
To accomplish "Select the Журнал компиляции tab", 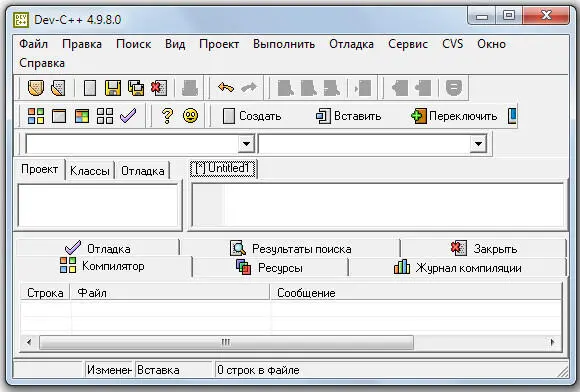I will click(458, 267).
